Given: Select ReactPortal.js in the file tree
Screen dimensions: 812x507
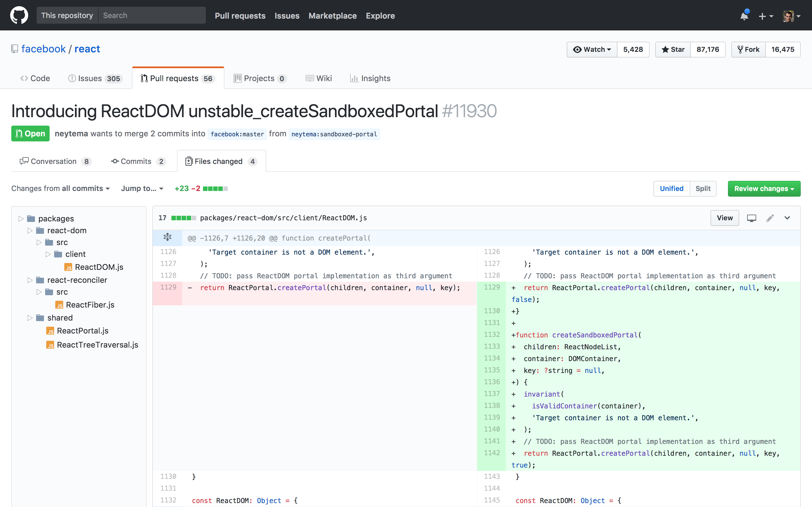Looking at the screenshot, I should pyautogui.click(x=82, y=331).
